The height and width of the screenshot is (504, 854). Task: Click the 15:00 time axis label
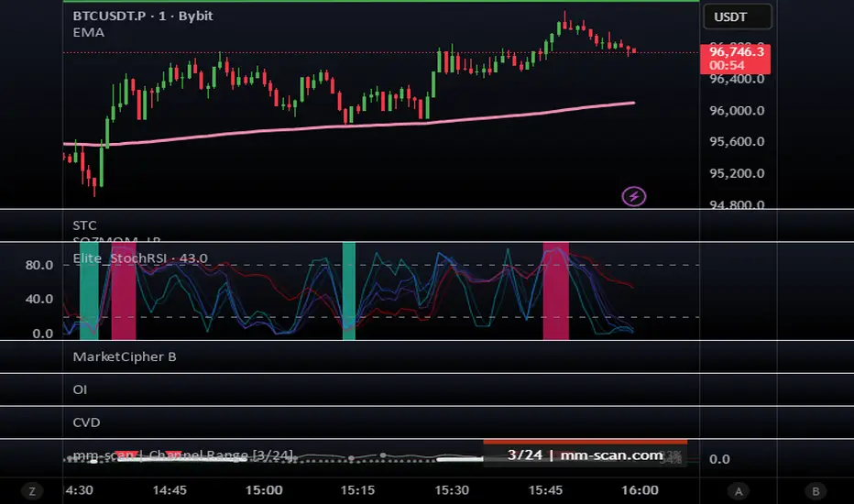tap(265, 490)
